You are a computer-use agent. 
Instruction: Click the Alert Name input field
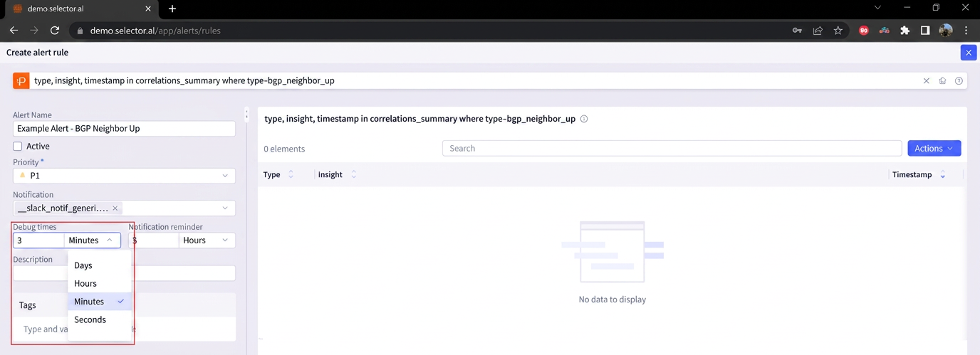click(124, 129)
